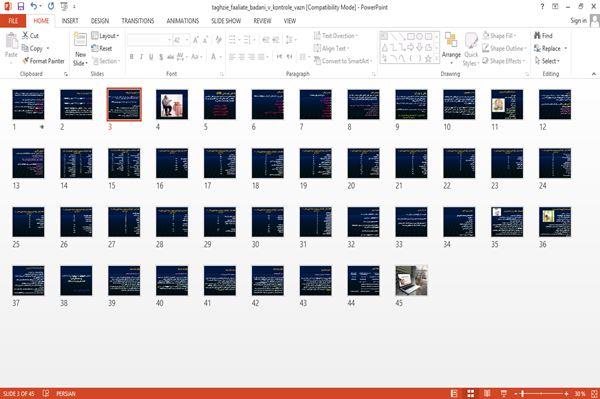Image resolution: width=600 pixels, height=399 pixels.
Task: Open Quick Styles gallery
Action: point(471,49)
